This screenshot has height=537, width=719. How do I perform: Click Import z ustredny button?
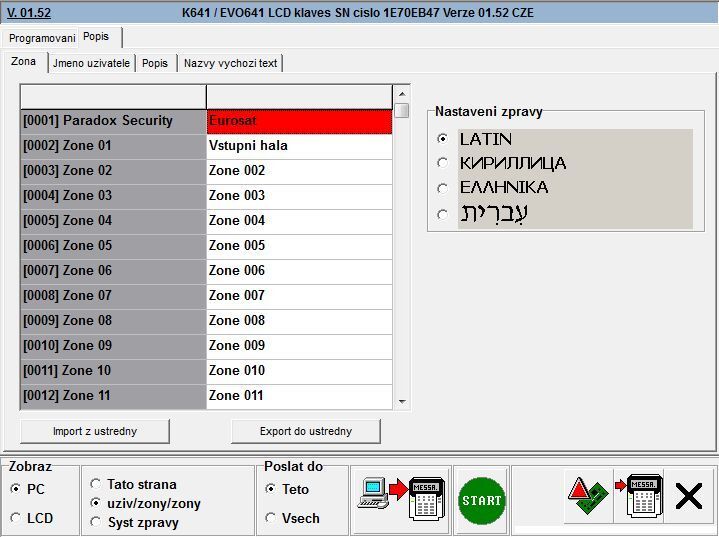tap(95, 431)
